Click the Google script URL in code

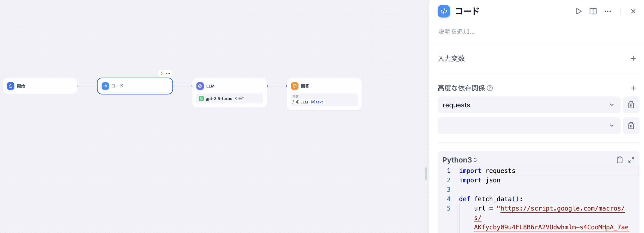[562, 208]
